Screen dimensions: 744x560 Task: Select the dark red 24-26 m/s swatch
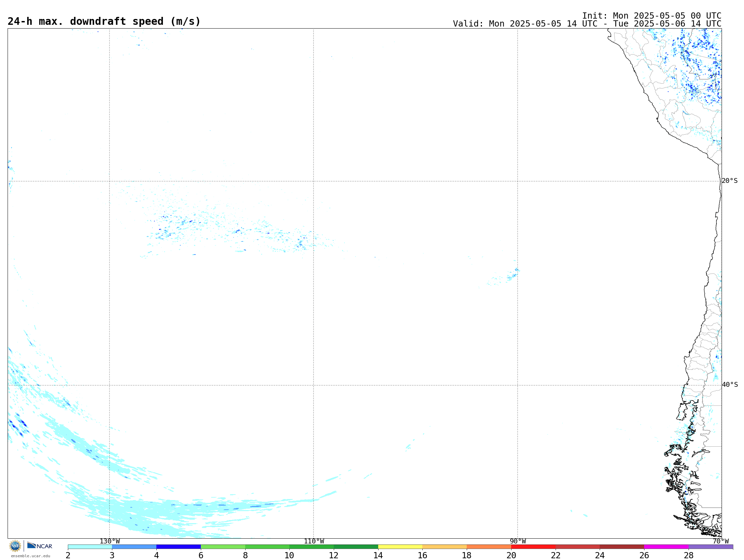pos(622,547)
